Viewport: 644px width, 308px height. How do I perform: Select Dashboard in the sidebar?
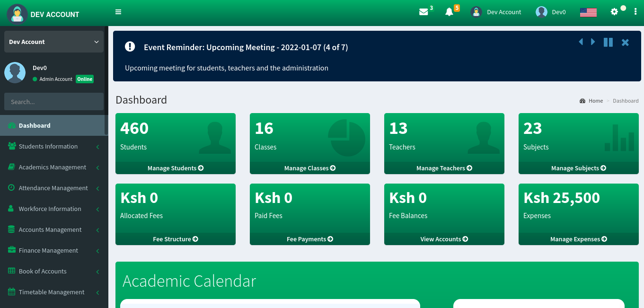(x=35, y=126)
